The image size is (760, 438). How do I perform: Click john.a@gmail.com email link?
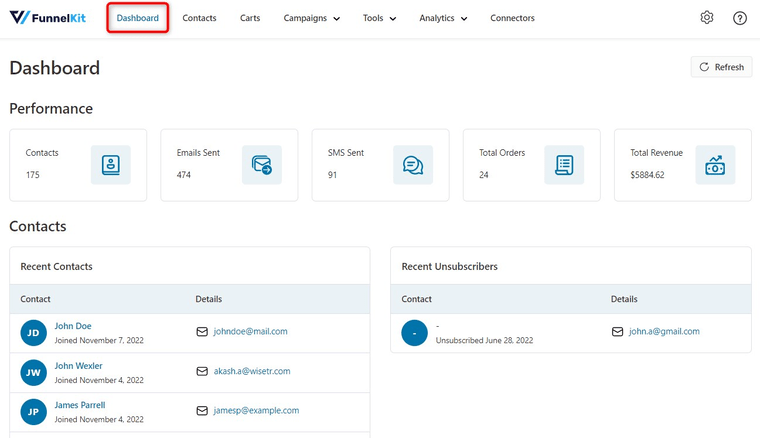pos(665,331)
